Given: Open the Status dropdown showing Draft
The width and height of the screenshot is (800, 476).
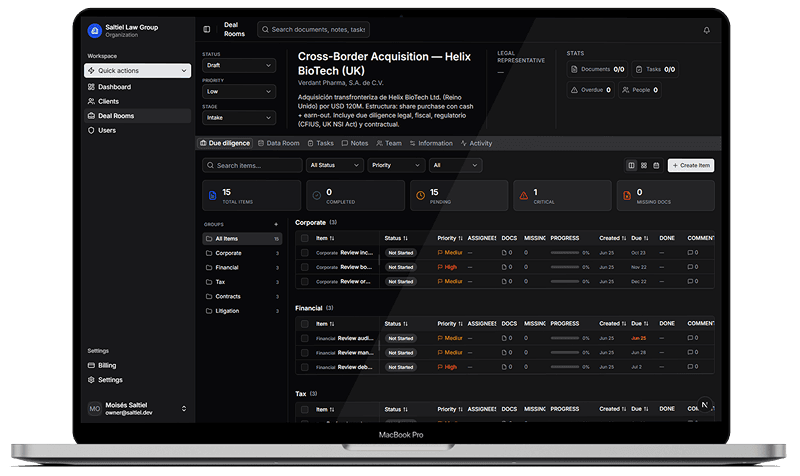Looking at the screenshot, I should point(239,65).
